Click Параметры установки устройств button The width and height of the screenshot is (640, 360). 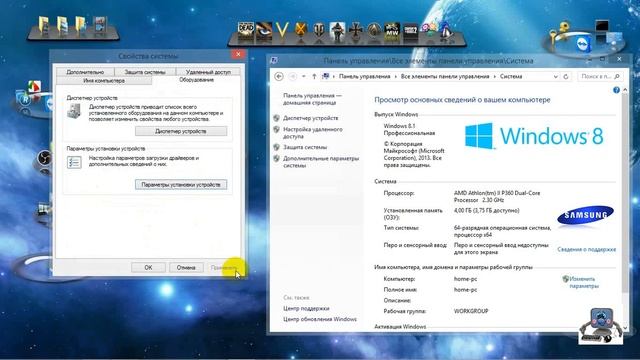point(181,184)
